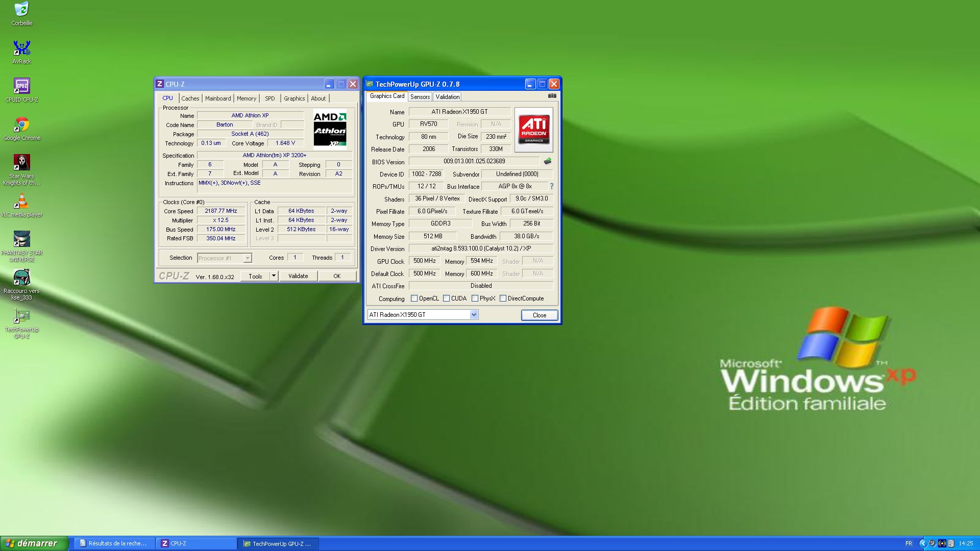Switch to the Graphics tab in CPU-Z

coord(295,98)
